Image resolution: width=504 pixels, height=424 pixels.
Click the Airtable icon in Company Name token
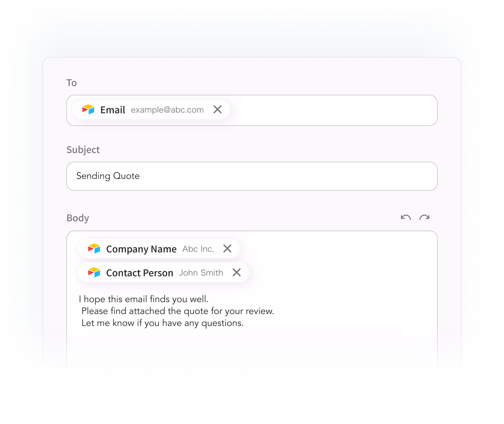point(94,249)
